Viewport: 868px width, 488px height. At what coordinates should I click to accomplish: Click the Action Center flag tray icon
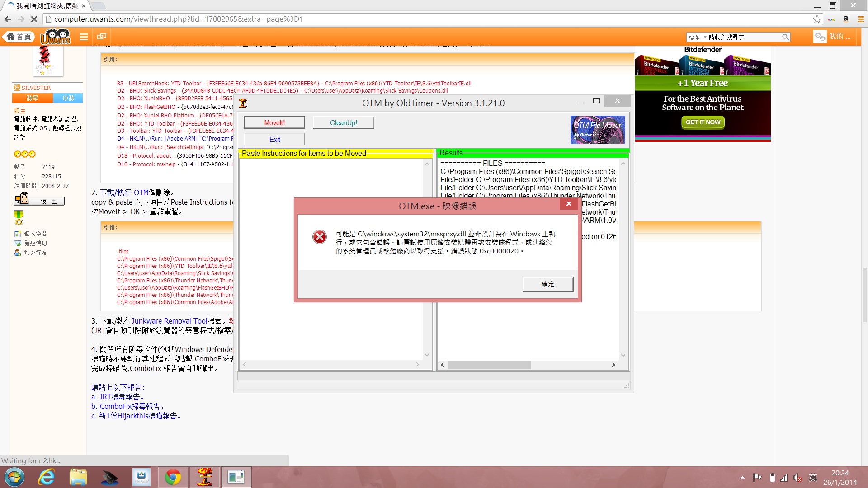[x=757, y=478]
